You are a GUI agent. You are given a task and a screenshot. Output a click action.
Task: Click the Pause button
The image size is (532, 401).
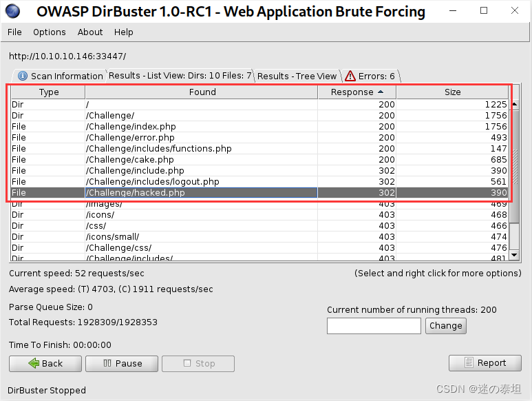(x=122, y=363)
